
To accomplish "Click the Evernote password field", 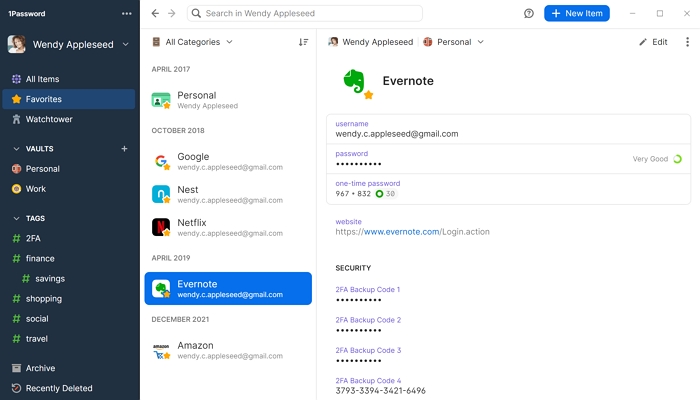I will tap(508, 159).
